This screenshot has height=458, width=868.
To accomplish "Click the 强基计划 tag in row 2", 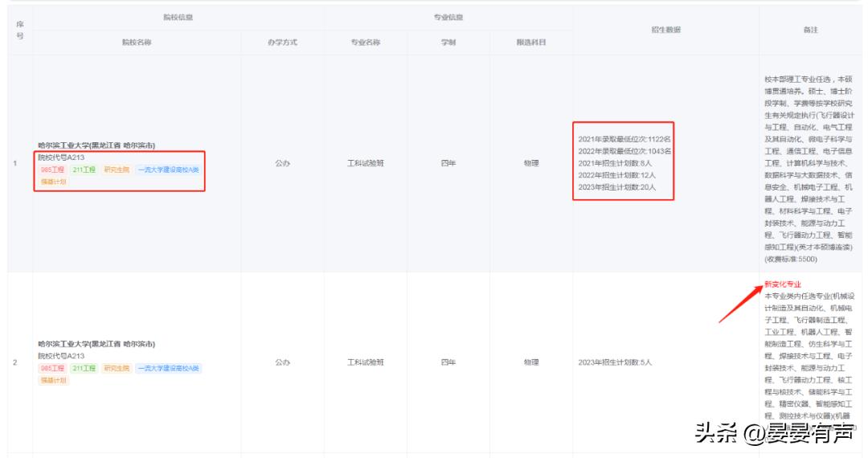I will click(54, 381).
